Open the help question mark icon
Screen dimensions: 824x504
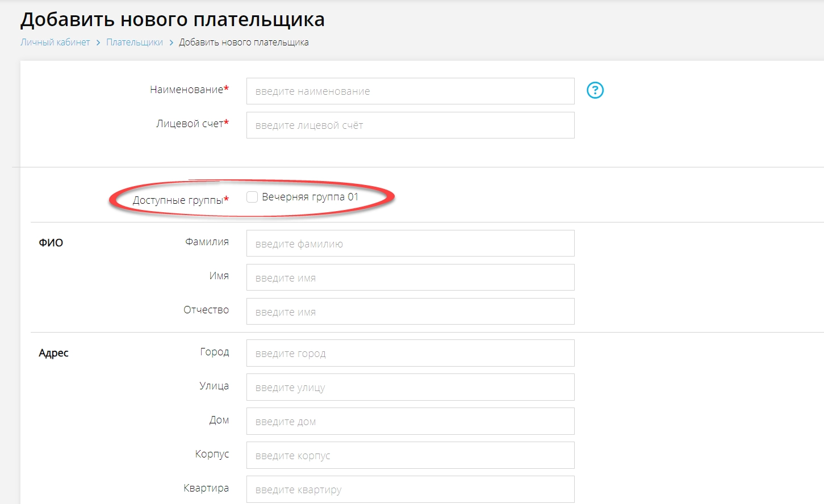[x=595, y=90]
